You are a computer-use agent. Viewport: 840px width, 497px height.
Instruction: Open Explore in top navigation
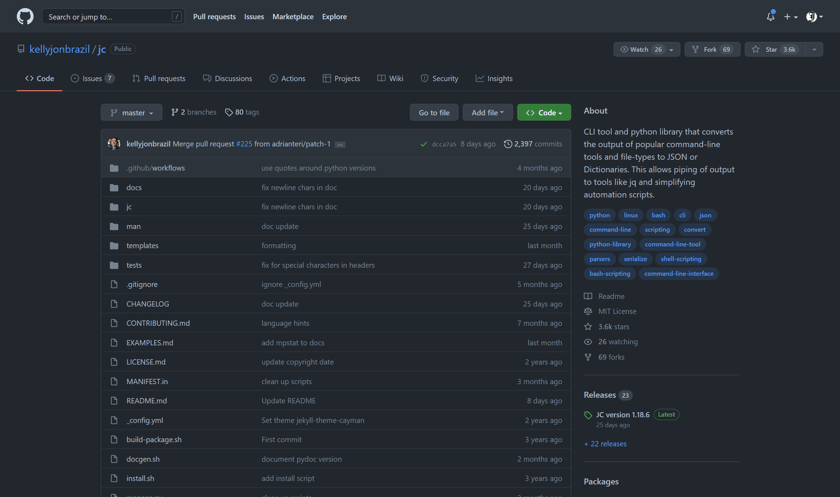[x=334, y=17]
